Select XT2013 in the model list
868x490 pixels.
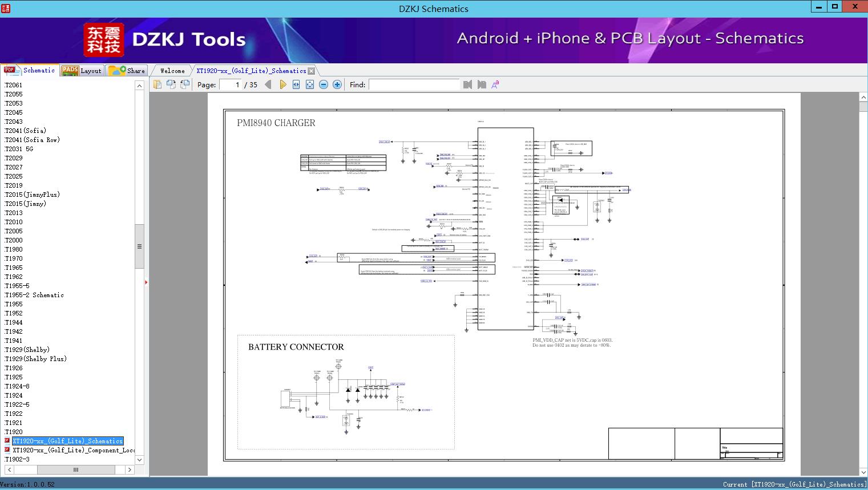14,213
